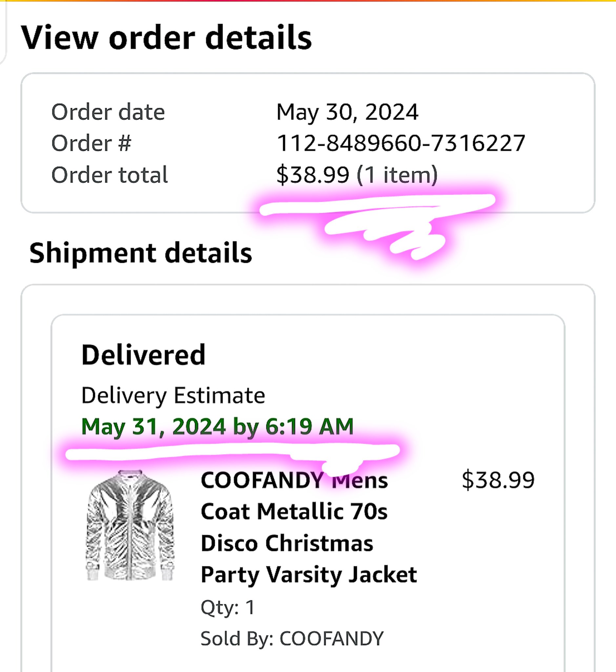
Task: Click the Delivered status text
Action: 143,355
